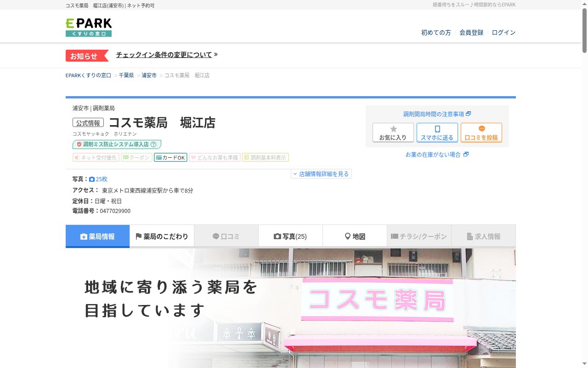Image resolution: width=588 pixels, height=368 pixels.
Task: Click the 公式情報 badge
Action: click(x=88, y=123)
